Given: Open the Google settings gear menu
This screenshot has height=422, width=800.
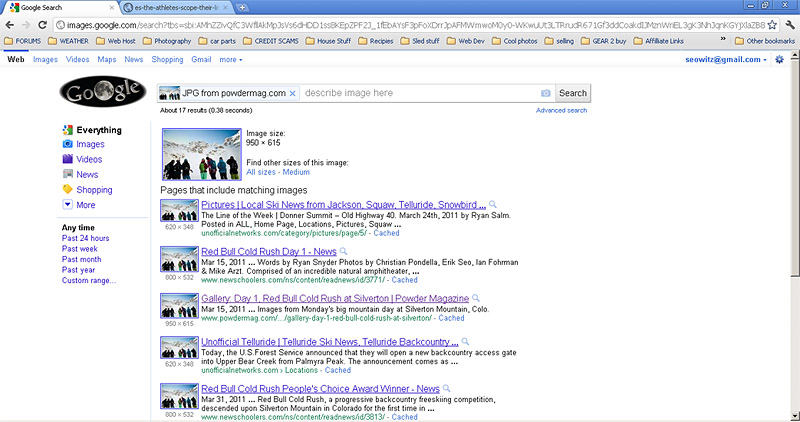Looking at the screenshot, I should point(780,60).
